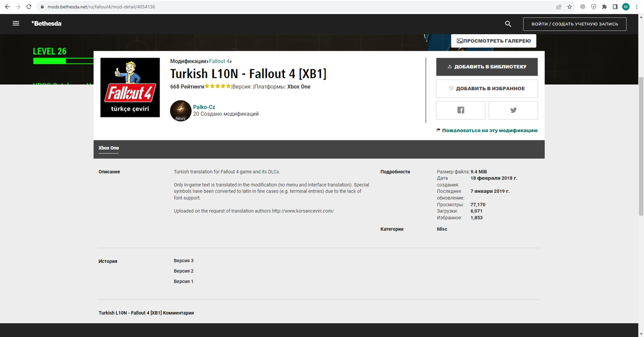The image size is (644, 337).
Task: View site security lock info
Action: (x=43, y=7)
